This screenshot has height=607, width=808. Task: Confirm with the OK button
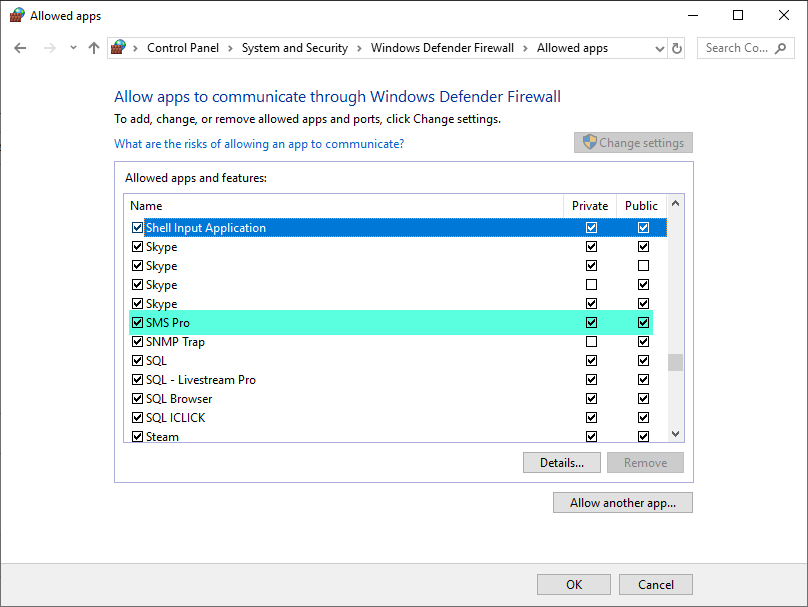tap(574, 585)
